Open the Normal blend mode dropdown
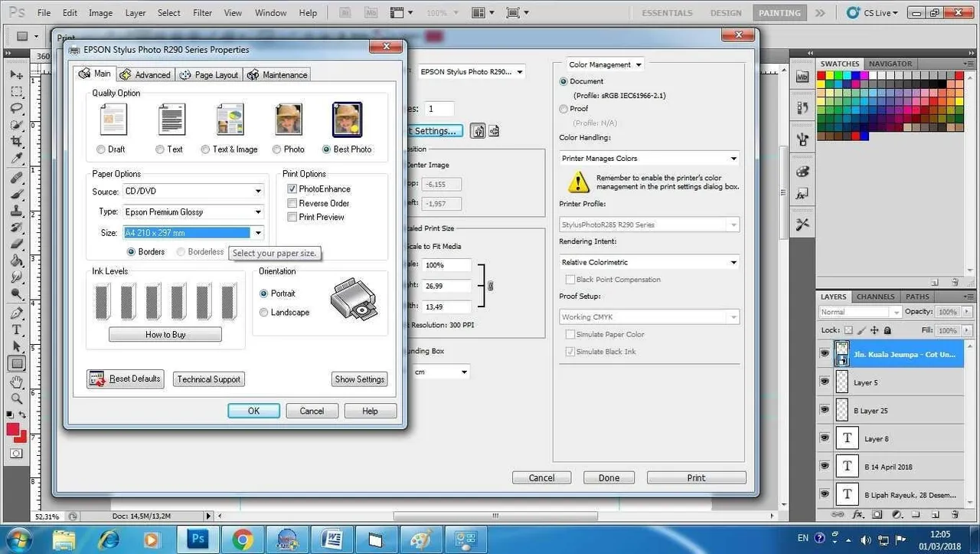 click(x=861, y=312)
